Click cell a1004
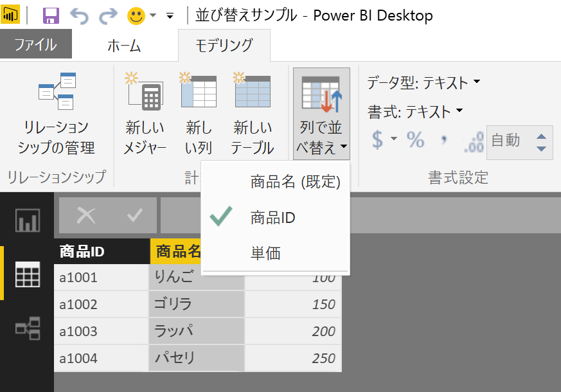Screen dimensions: 561x392 click(x=102, y=358)
